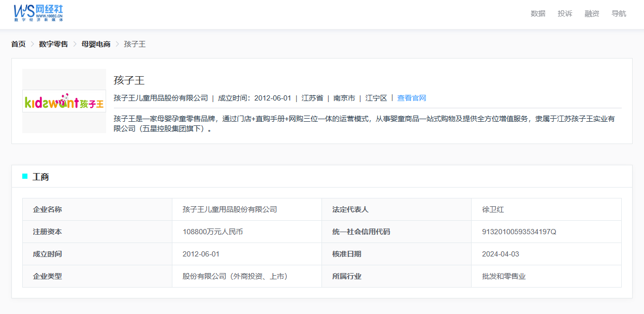Go to 数字零售 breadcrumb
Screen dimensions: 644x314
(53, 44)
